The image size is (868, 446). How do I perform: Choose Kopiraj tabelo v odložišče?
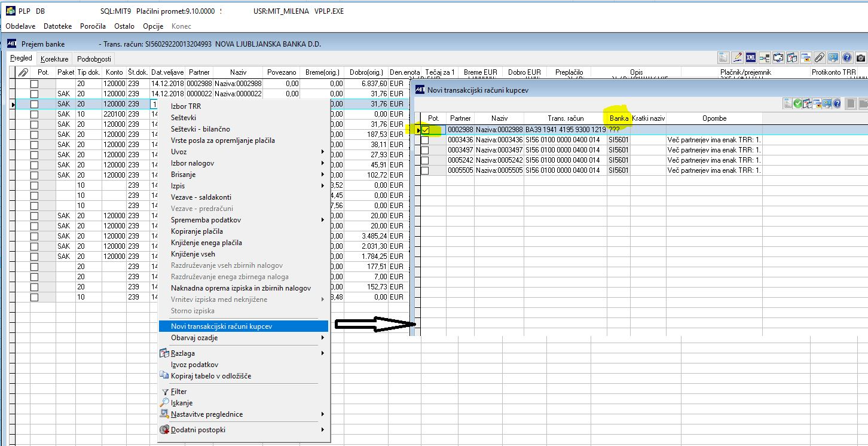[x=210, y=376]
